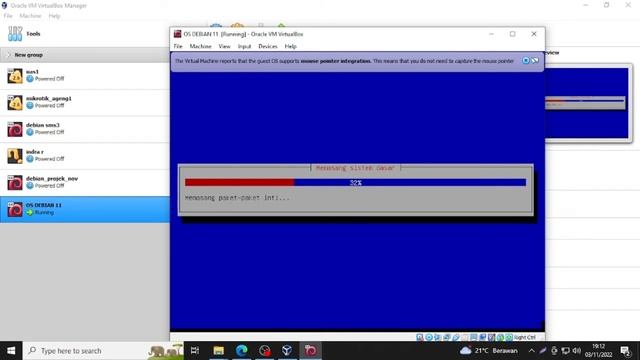Click the shared folders status bar icon
Viewport: 640px width, 360px height.
pyautogui.click(x=465, y=337)
